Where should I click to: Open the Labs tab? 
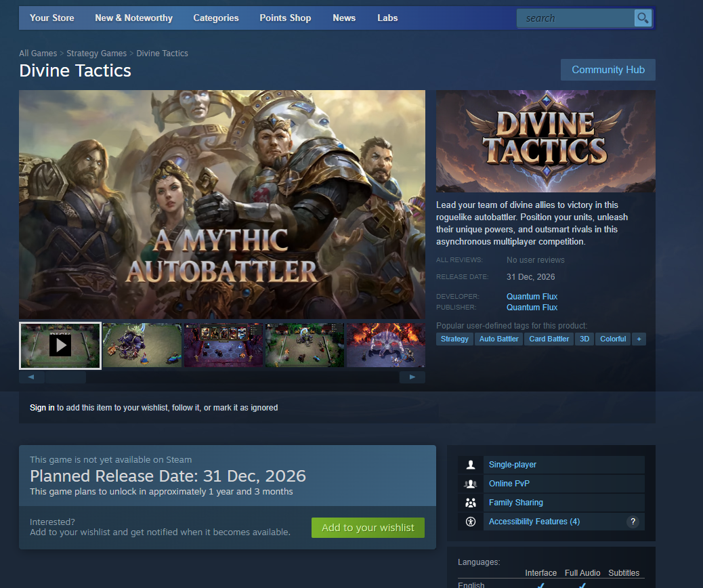click(387, 18)
